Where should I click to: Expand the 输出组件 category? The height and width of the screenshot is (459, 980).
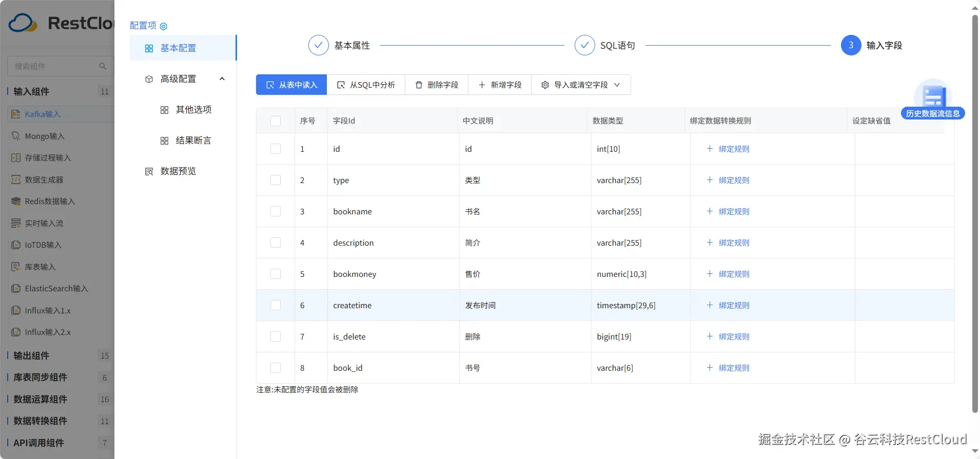[x=32, y=355]
